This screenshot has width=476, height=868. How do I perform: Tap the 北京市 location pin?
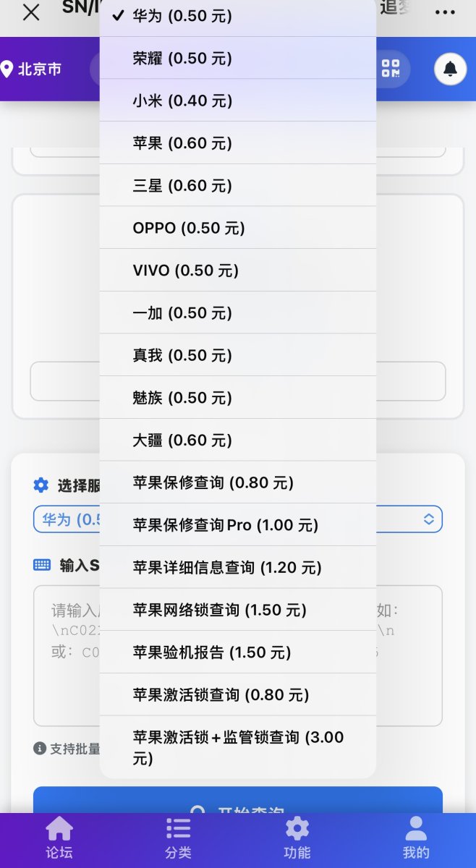coord(33,69)
